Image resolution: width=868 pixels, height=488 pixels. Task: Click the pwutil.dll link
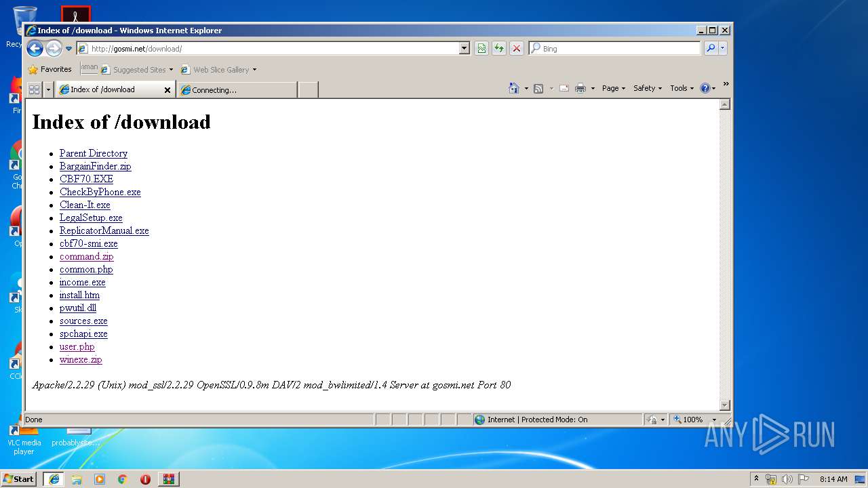point(78,308)
